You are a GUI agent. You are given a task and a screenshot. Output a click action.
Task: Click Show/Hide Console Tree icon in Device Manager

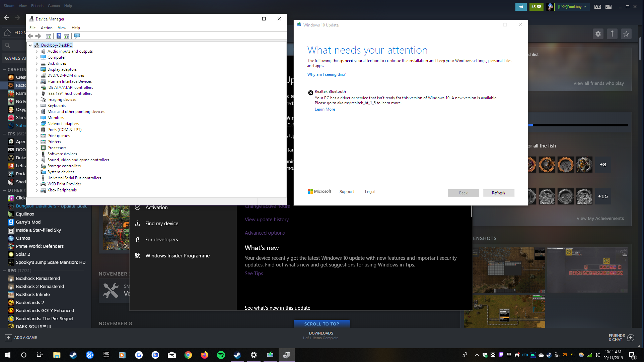49,36
